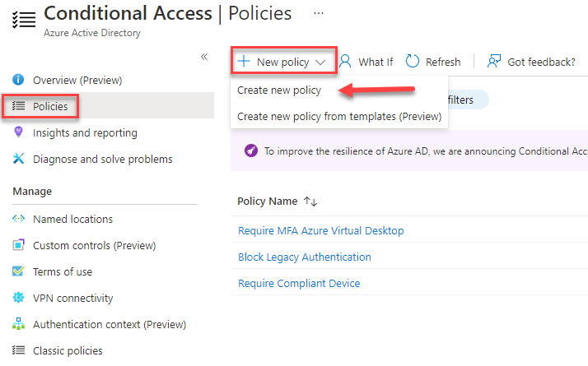Screen dimensions: 588x366
Task: Click the VPN connectivity gear icon
Action: pos(18,298)
